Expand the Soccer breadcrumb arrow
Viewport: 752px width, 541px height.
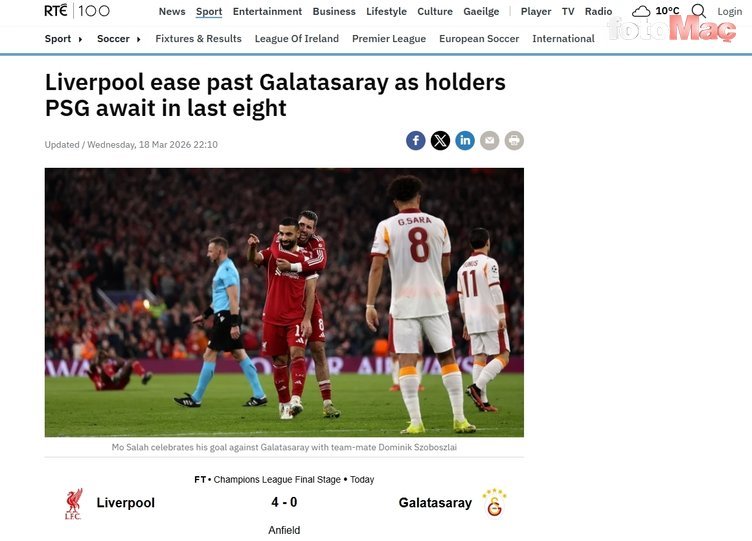pos(139,39)
